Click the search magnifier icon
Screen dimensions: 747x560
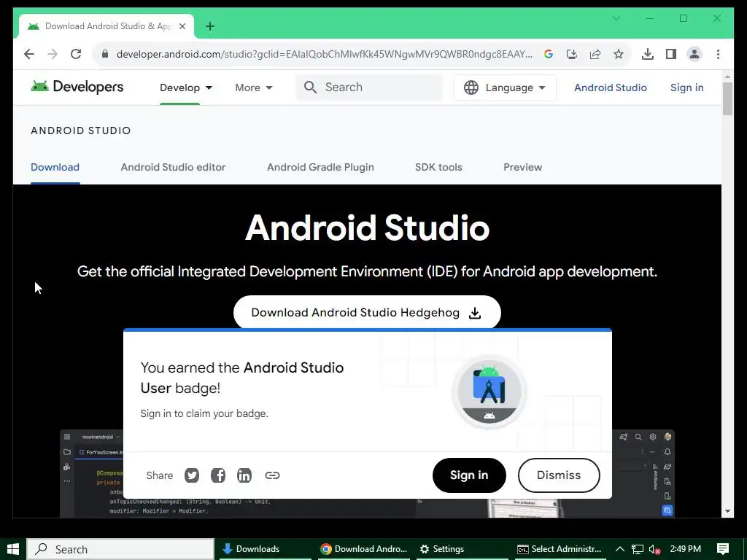[310, 87]
